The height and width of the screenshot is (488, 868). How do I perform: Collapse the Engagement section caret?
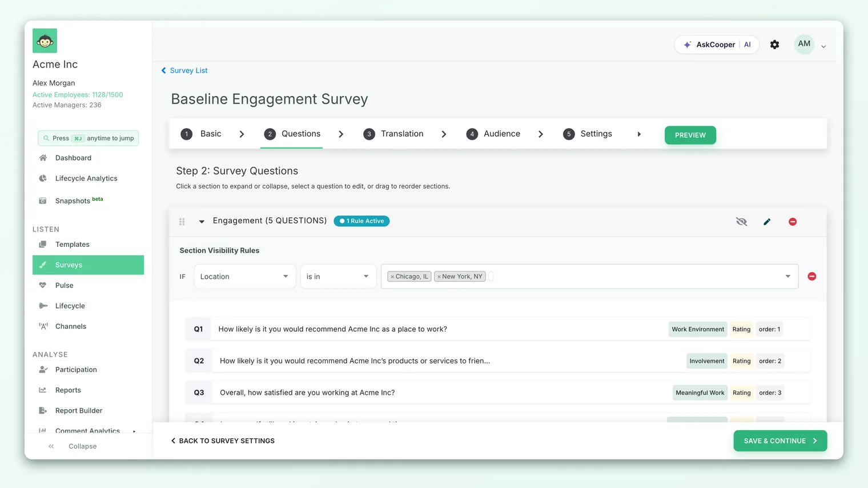[x=202, y=222]
